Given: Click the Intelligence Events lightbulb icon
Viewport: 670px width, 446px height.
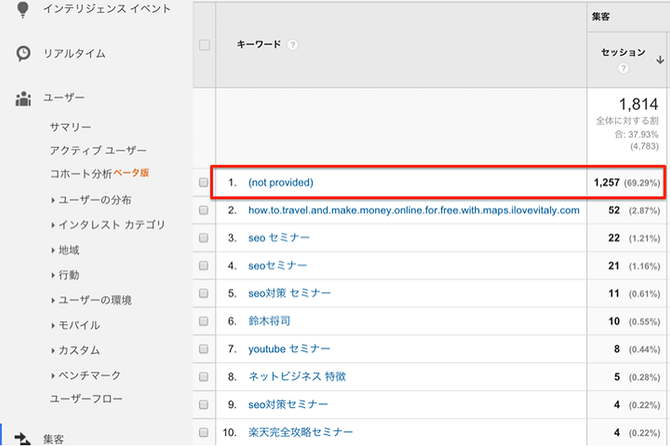Looking at the screenshot, I should click(x=23, y=9).
